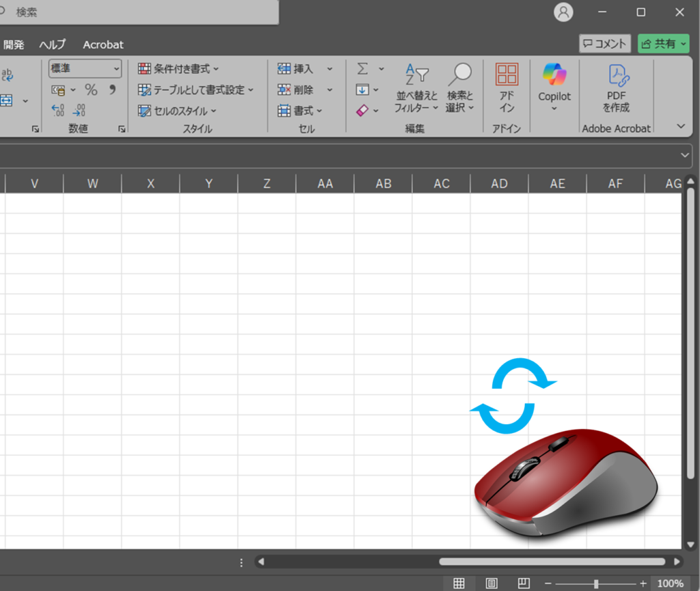Click the increase decimal places icon
Viewport: 700px width, 591px height.
pos(58,111)
